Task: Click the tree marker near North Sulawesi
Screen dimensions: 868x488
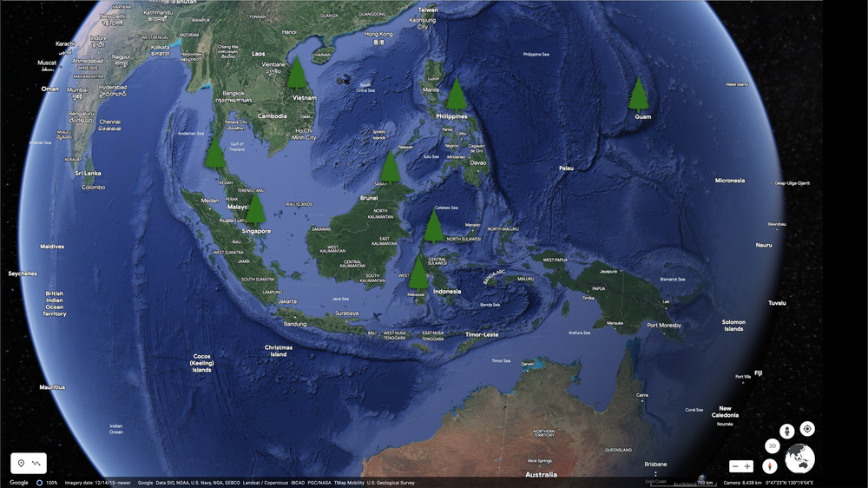Action: tap(434, 227)
